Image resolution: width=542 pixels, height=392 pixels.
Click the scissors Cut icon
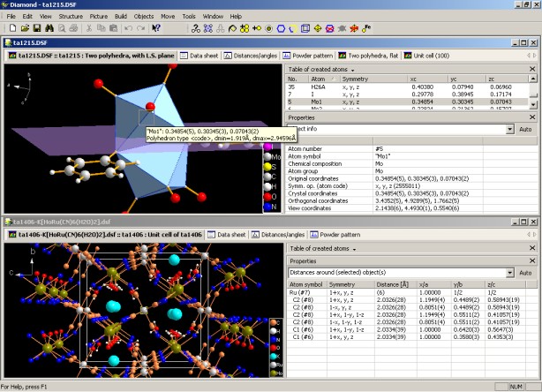90,28
